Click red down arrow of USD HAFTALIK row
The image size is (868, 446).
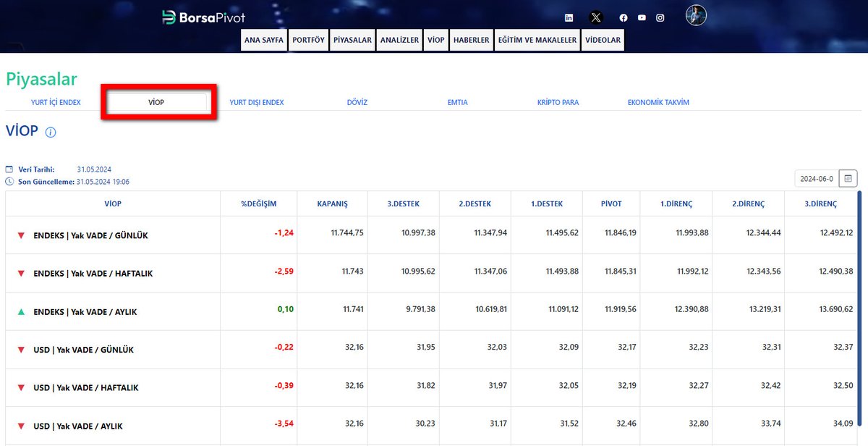(21, 388)
